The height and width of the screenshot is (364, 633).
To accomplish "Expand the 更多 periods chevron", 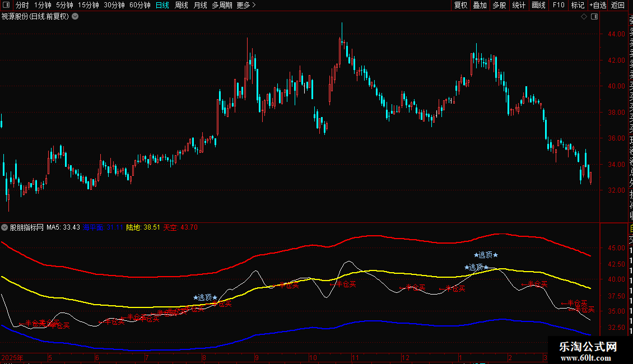I will click(254, 5).
